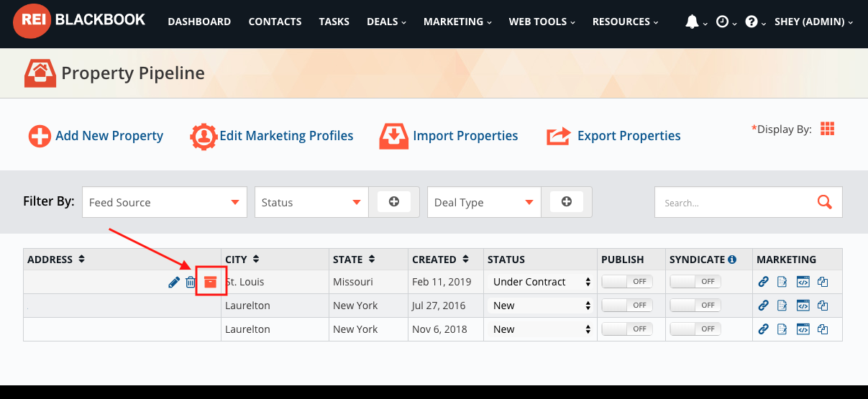868x399 pixels.
Task: Open the Contacts menu item
Action: pyautogui.click(x=275, y=22)
